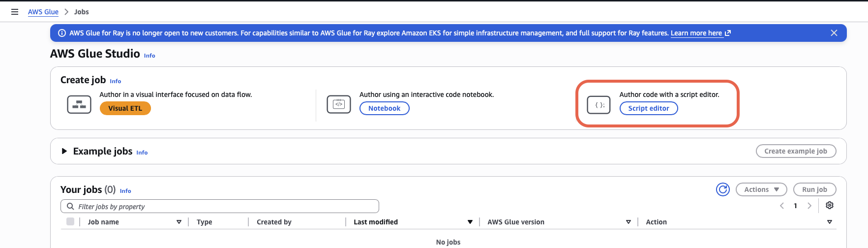This screenshot has width=868, height=248.
Task: Open the hamburger navigation menu
Action: coord(15,12)
